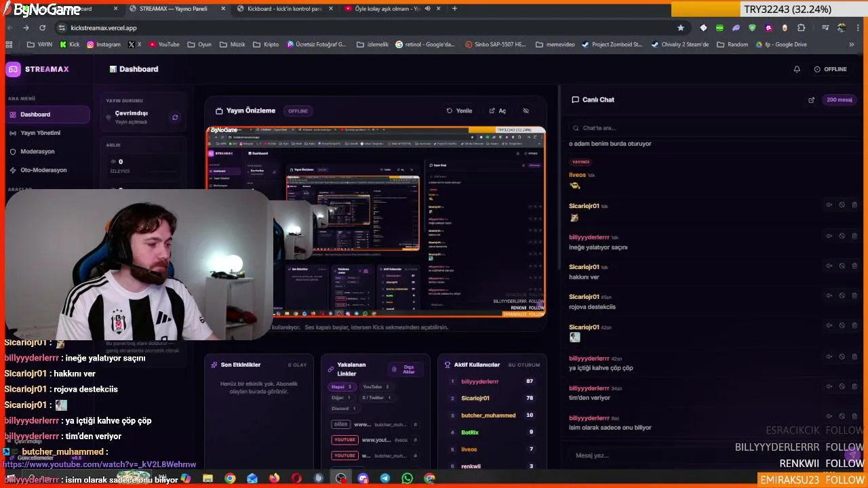Viewport: 868px width, 488px height.
Task: Delete the 'ineğe yalatıyor saçını' message
Action: tap(854, 236)
